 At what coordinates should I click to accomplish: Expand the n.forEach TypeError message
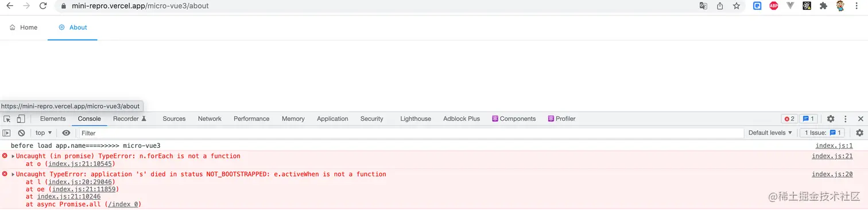(x=13, y=156)
